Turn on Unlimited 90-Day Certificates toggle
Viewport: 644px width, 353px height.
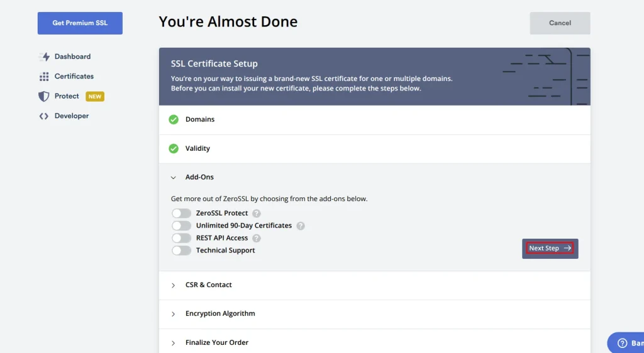(182, 225)
